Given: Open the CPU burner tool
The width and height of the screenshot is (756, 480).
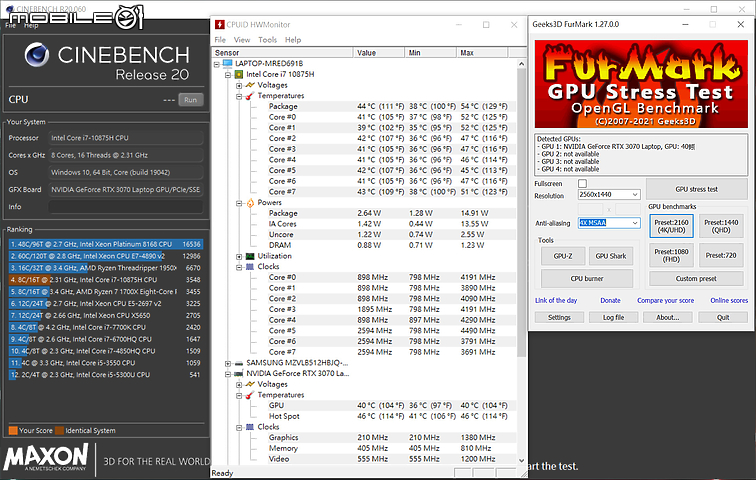Looking at the screenshot, I should (x=587, y=279).
